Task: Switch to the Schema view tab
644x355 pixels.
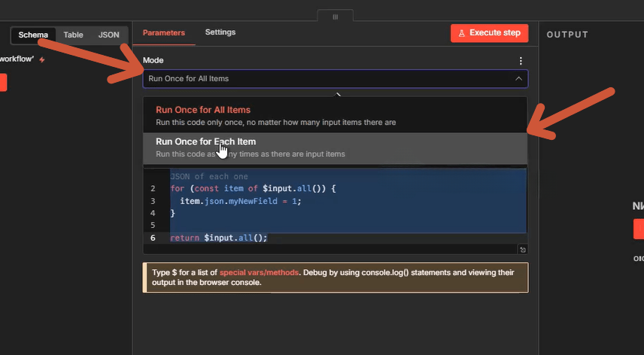Action: [33, 35]
